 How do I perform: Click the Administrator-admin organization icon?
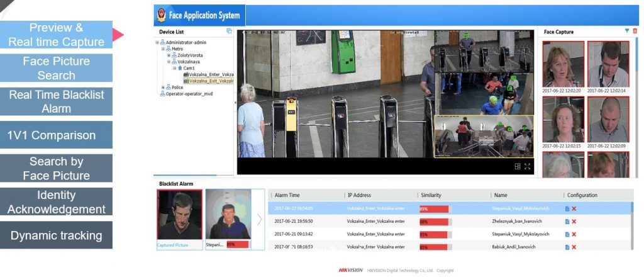coord(162,42)
